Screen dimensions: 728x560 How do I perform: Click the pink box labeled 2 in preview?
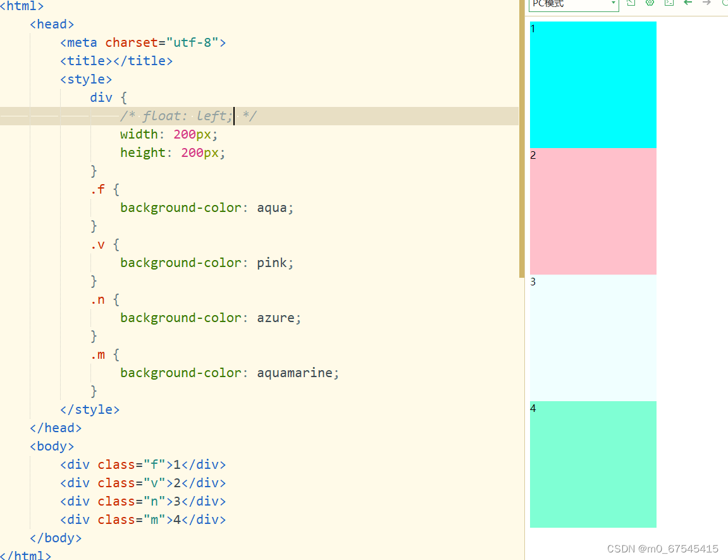point(593,211)
